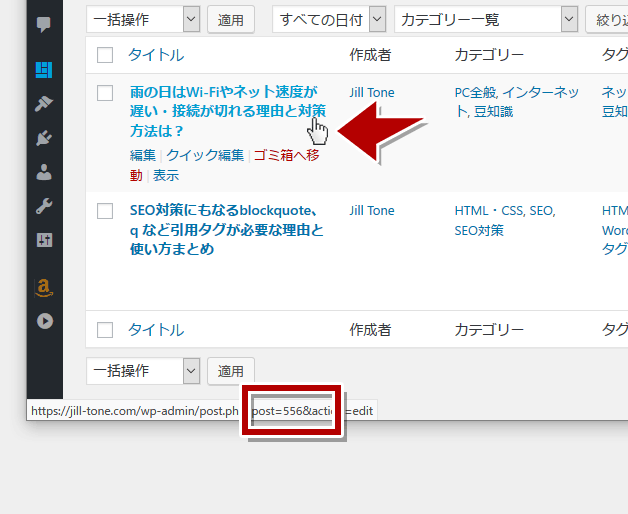
Task: Click the クイック編集 quick edit link
Action: point(205,155)
